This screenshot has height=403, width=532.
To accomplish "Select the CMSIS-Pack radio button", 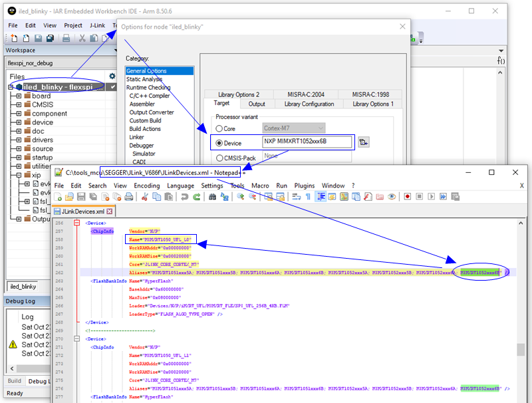I will [220, 158].
